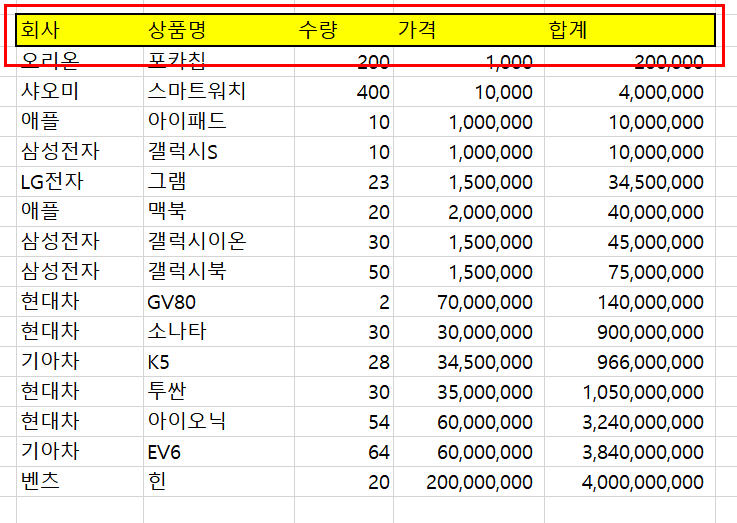
Task: Select the 아이오닉 product cell
Action: pos(219,422)
